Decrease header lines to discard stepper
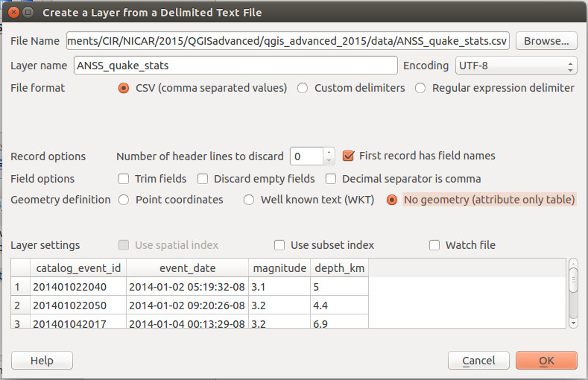Image resolution: width=588 pixels, height=380 pixels. 329,161
